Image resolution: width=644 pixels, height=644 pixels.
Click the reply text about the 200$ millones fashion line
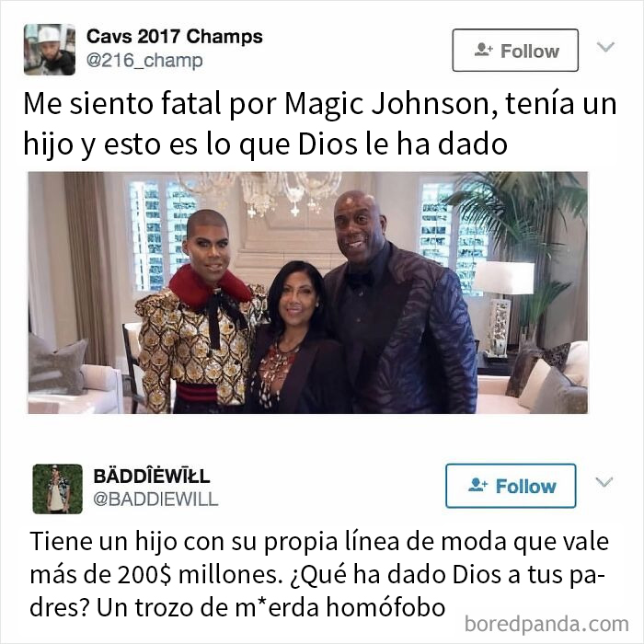(319, 574)
